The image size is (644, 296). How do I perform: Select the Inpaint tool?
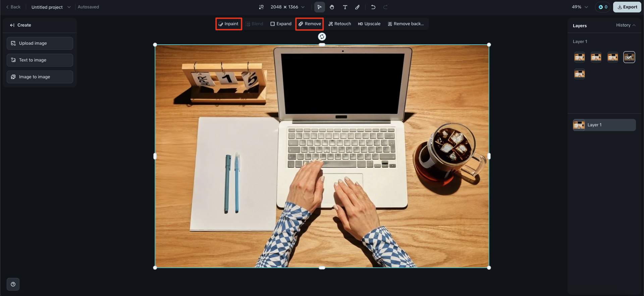[x=228, y=24]
